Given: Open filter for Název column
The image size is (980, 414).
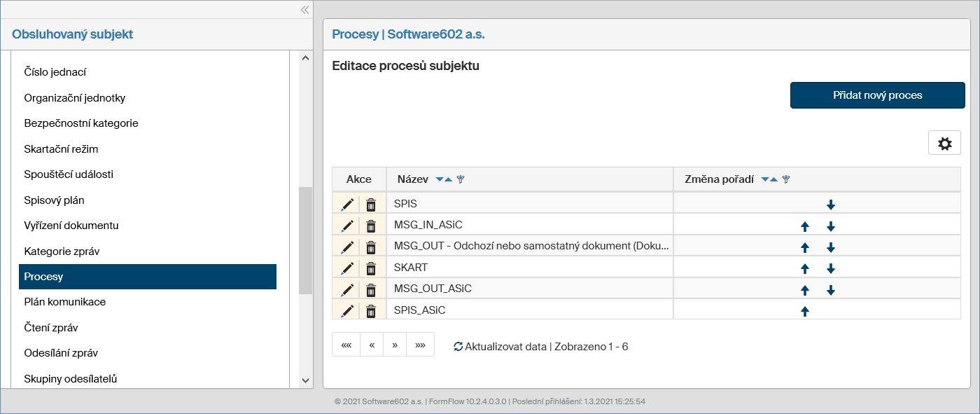Looking at the screenshot, I should pos(460,179).
